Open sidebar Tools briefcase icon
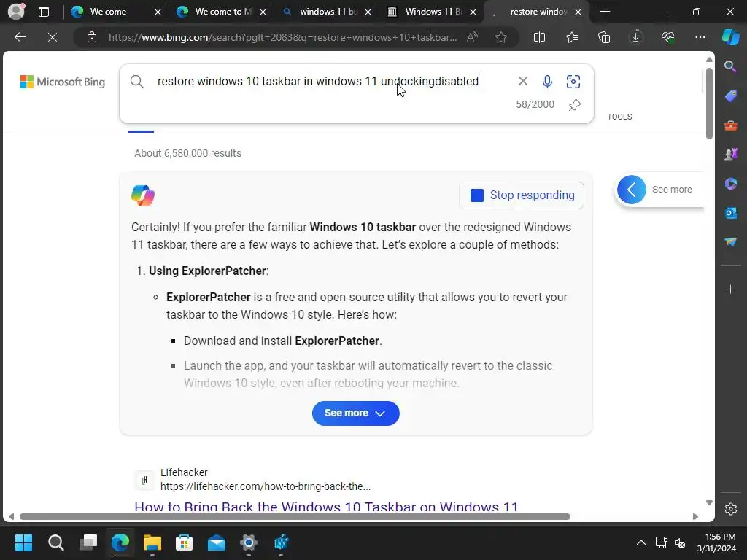The height and width of the screenshot is (560, 747). [730, 125]
